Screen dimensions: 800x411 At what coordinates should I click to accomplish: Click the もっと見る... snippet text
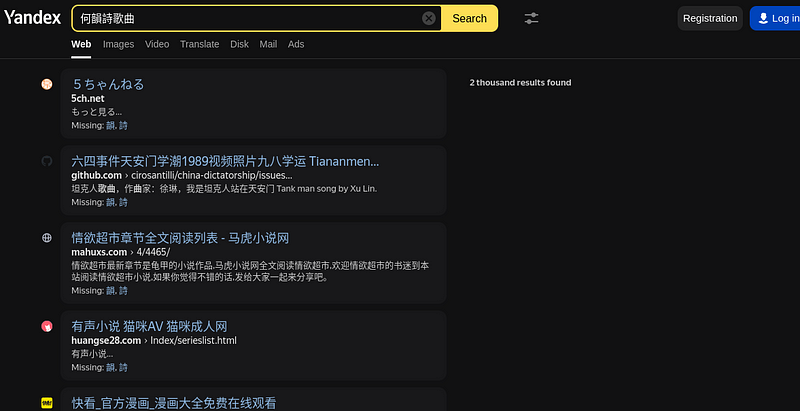pyautogui.click(x=96, y=111)
